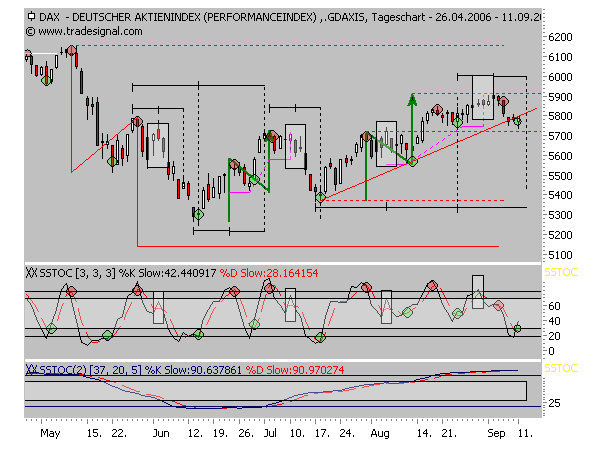Select the 24. date label in July

(x=347, y=433)
